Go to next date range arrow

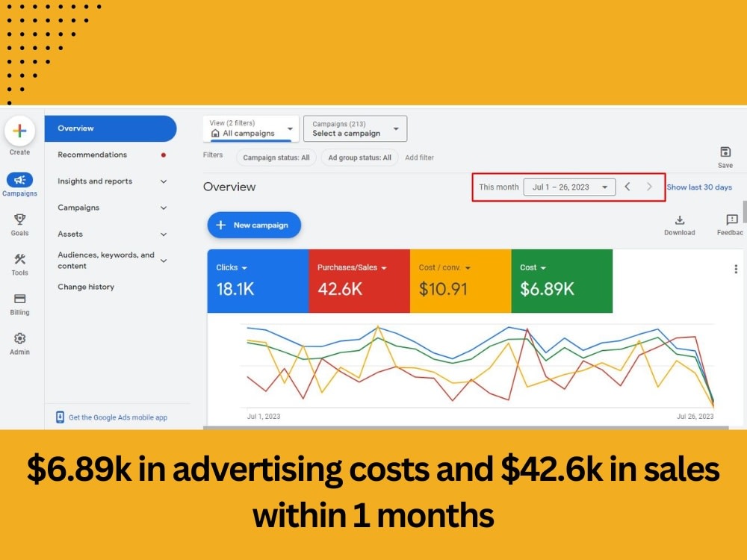pyautogui.click(x=649, y=187)
